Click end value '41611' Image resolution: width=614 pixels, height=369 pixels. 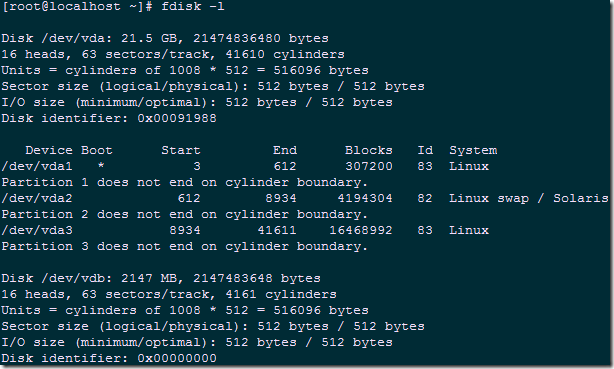tap(277, 230)
